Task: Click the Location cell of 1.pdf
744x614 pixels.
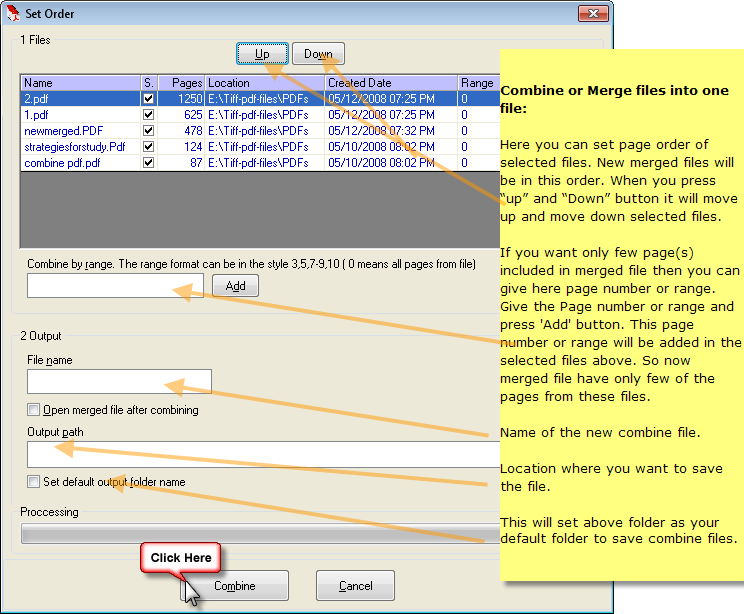Action: click(265, 115)
